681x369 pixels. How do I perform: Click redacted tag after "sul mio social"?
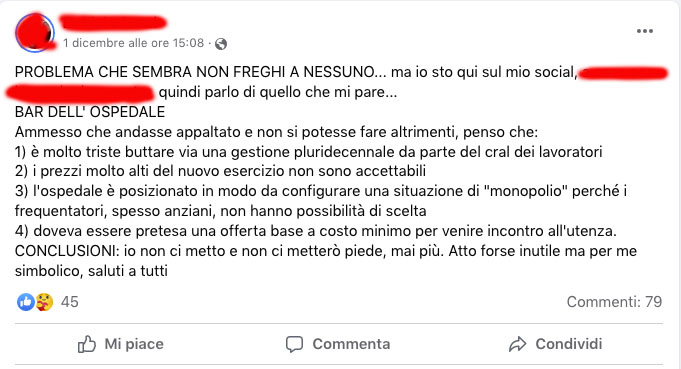[x=623, y=73]
